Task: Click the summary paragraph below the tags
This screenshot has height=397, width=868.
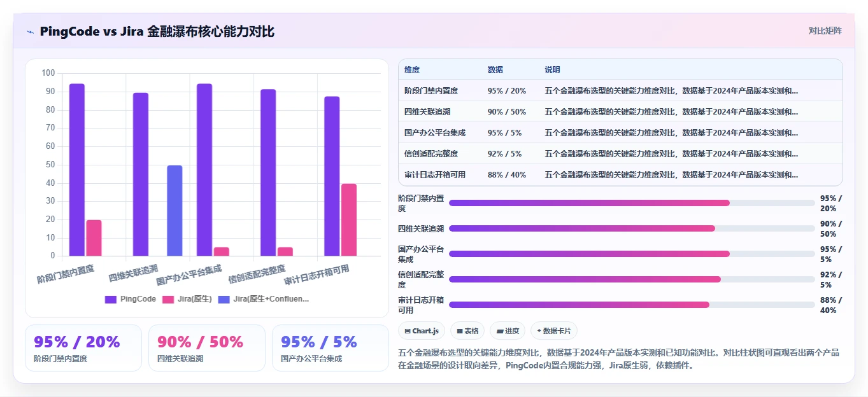Action: pyautogui.click(x=619, y=359)
